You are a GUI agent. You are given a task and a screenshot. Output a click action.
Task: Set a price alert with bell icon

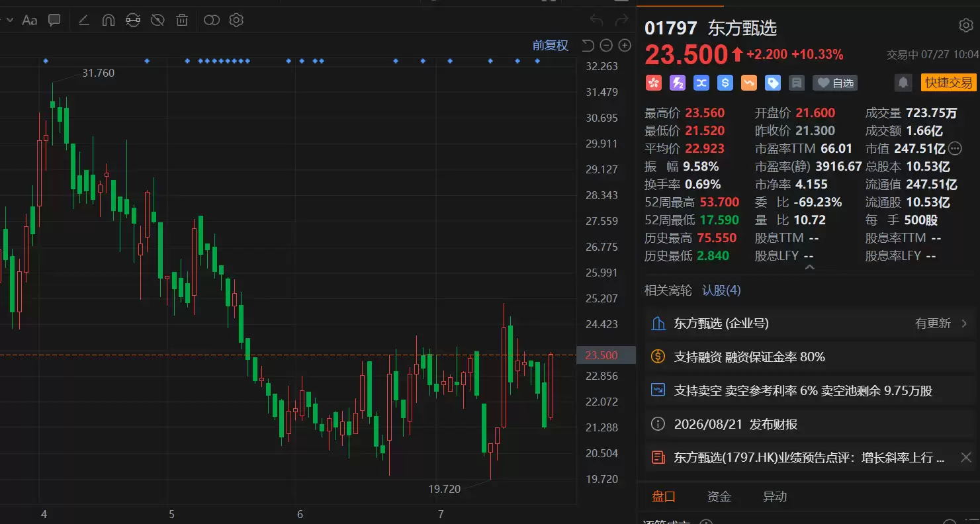click(903, 83)
